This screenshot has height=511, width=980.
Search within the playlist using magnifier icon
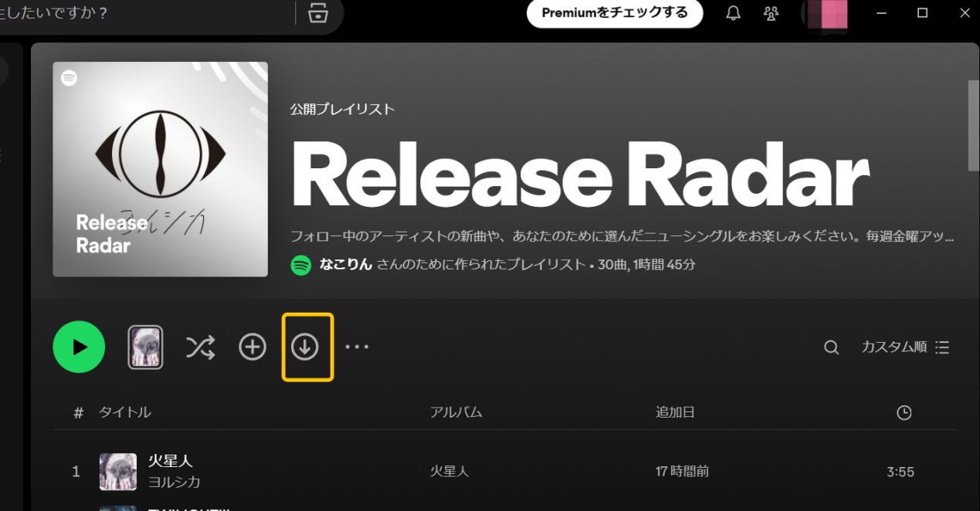[831, 347]
